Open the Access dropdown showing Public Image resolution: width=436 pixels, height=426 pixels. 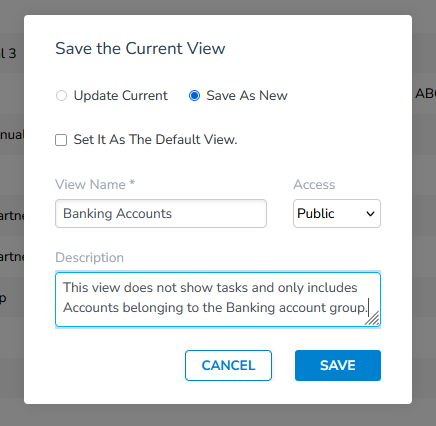[x=337, y=214]
